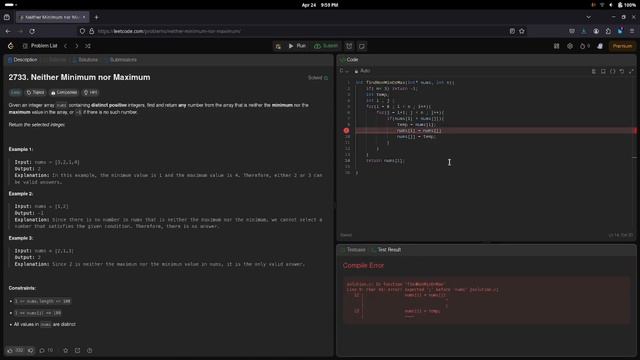Reload the page
The image size is (640, 360).
click(x=32, y=31)
